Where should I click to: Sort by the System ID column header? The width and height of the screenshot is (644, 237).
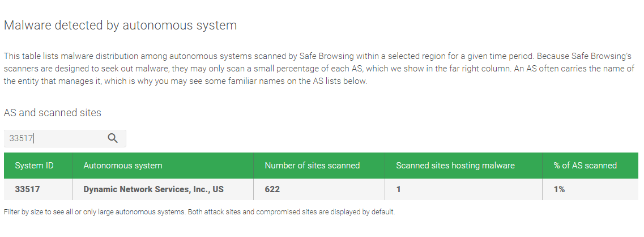[35, 166]
